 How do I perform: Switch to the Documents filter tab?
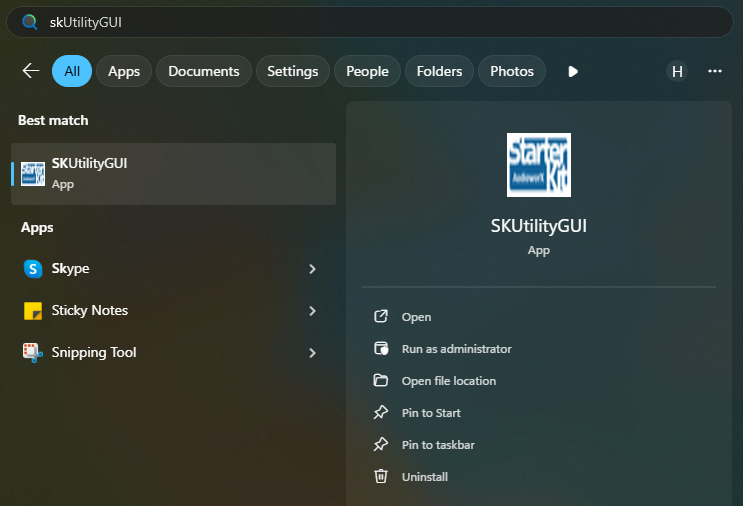click(204, 71)
